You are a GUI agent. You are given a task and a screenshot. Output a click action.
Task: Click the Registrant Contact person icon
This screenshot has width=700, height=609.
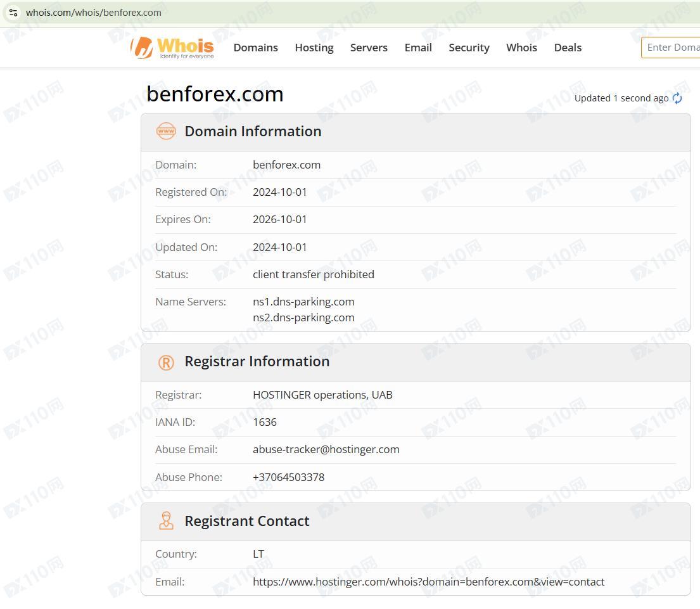click(x=166, y=521)
